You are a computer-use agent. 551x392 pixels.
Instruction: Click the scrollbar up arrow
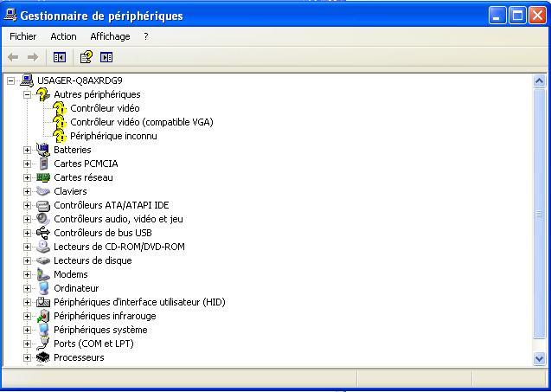click(x=539, y=81)
